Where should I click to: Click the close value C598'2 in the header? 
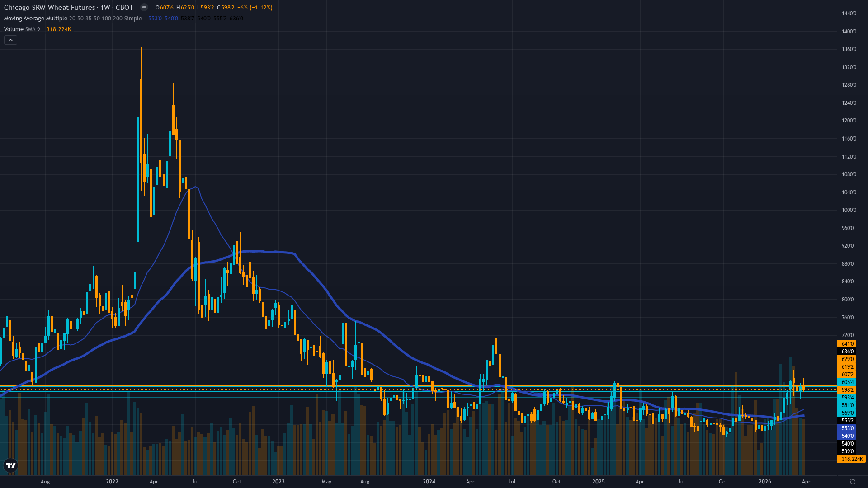click(x=226, y=8)
